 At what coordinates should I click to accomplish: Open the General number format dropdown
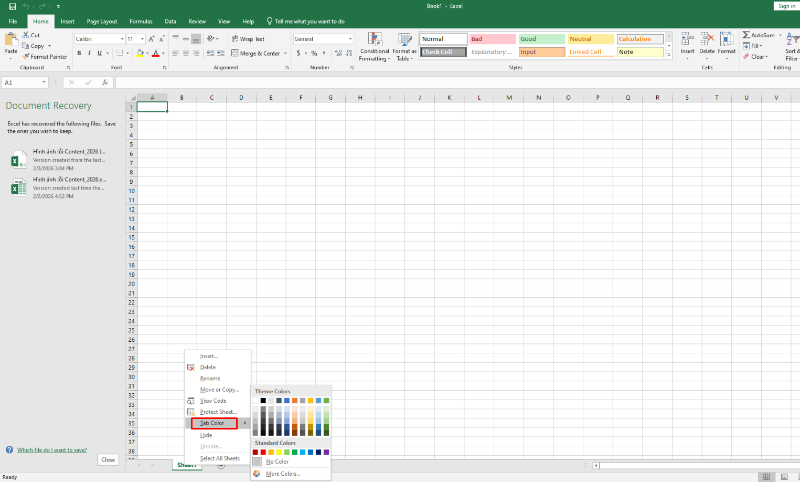pos(351,39)
